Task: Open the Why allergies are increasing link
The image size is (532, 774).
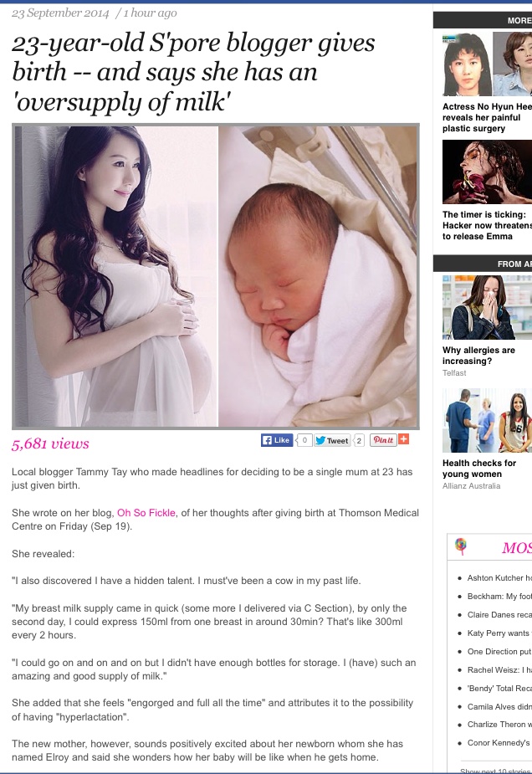Action: click(x=478, y=356)
